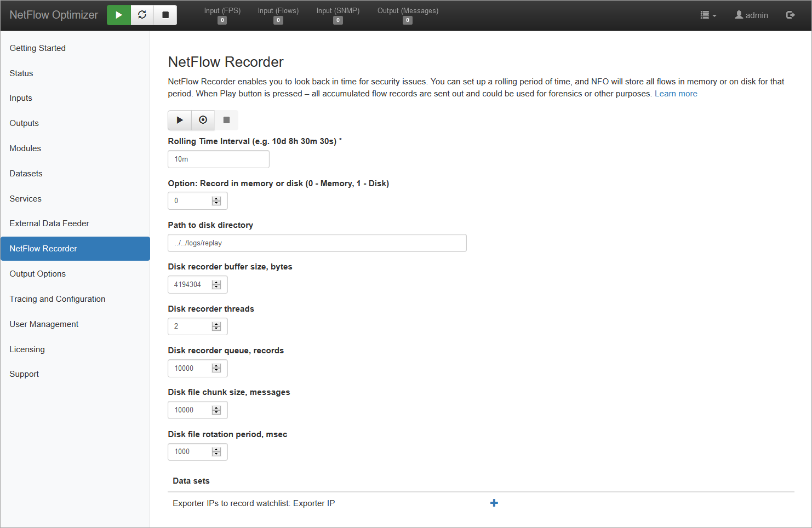View the Input (SNMP) counter
This screenshot has height=528, width=812.
point(338,15)
